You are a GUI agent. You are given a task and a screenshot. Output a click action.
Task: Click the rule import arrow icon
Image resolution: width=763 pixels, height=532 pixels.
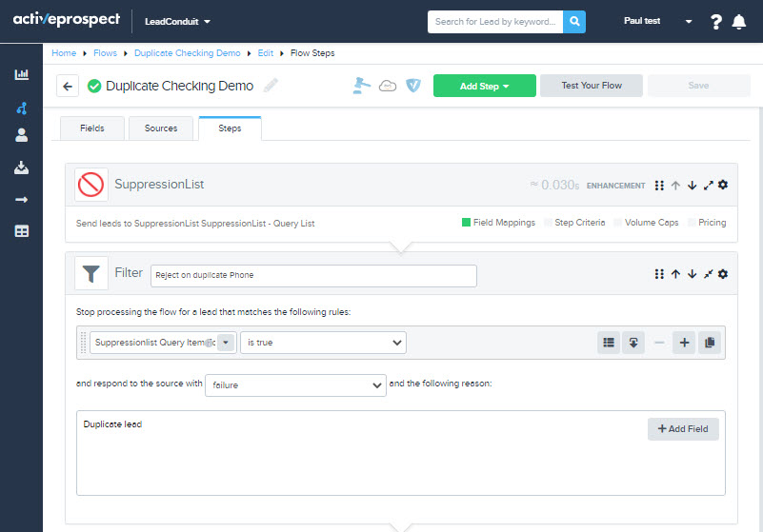(x=633, y=343)
